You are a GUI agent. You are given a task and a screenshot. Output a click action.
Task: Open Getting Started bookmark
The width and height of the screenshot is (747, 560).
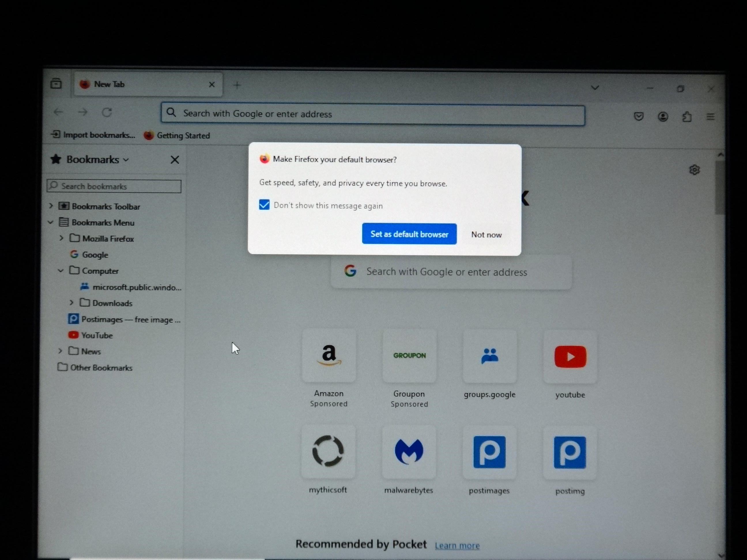[x=177, y=135]
